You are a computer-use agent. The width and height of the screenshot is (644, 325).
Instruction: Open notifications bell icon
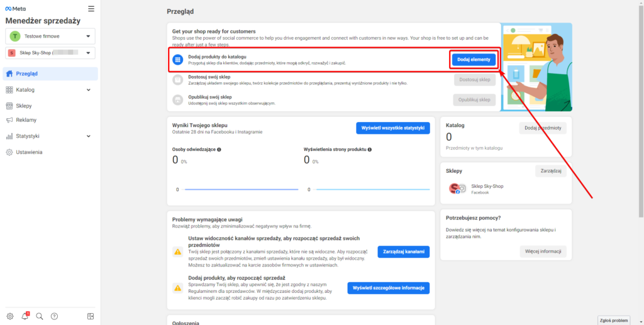(x=25, y=316)
